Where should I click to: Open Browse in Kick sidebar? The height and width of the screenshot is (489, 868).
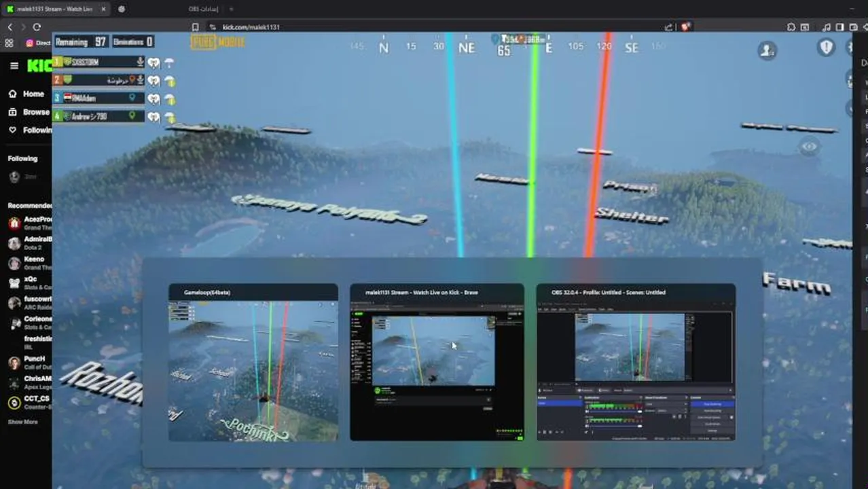(x=29, y=112)
